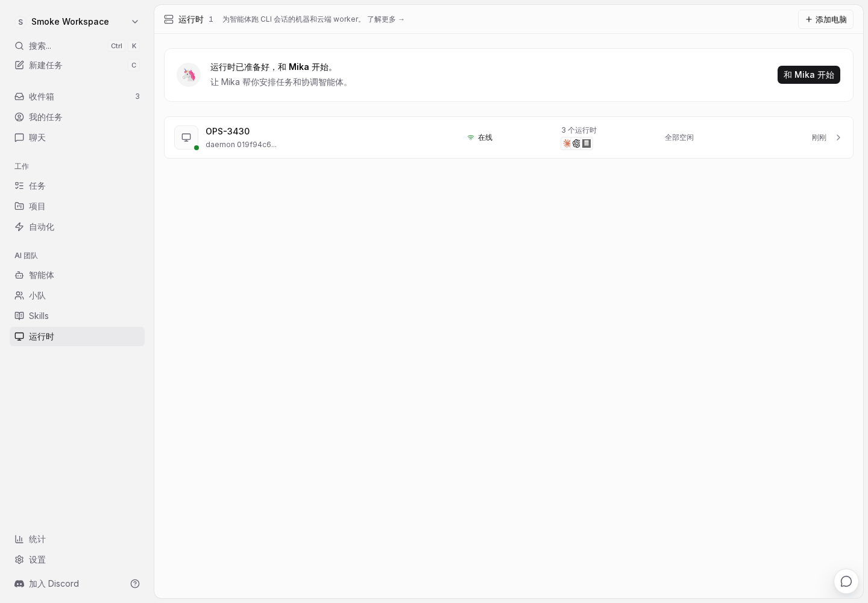
Task: Click the help question mark icon
Action: pyautogui.click(x=135, y=584)
